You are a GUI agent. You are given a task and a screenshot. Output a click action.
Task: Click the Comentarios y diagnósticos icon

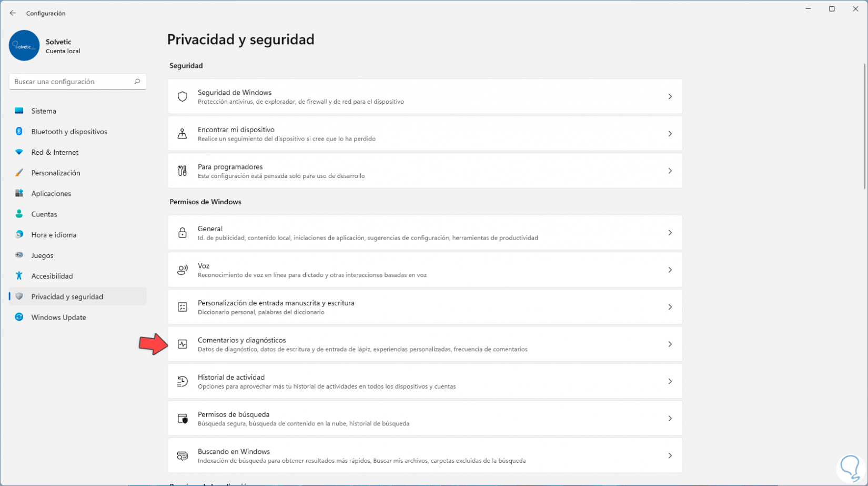pos(183,344)
